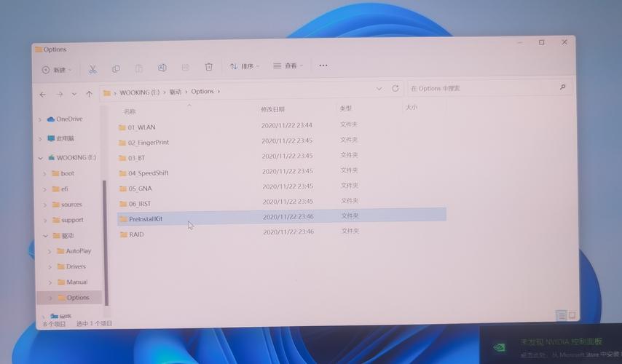Maximize the Options window
The height and width of the screenshot is (364, 622).
click(x=541, y=42)
